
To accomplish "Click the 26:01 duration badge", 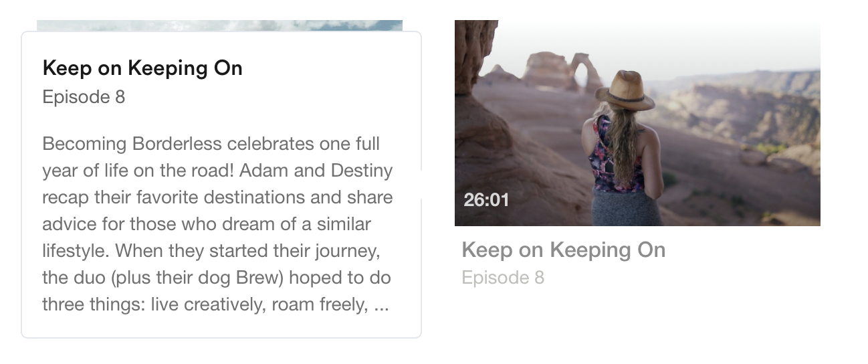I will click(486, 199).
